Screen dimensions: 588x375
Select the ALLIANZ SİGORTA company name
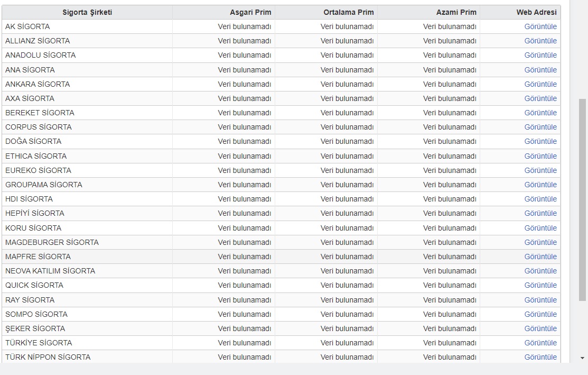pyautogui.click(x=38, y=41)
